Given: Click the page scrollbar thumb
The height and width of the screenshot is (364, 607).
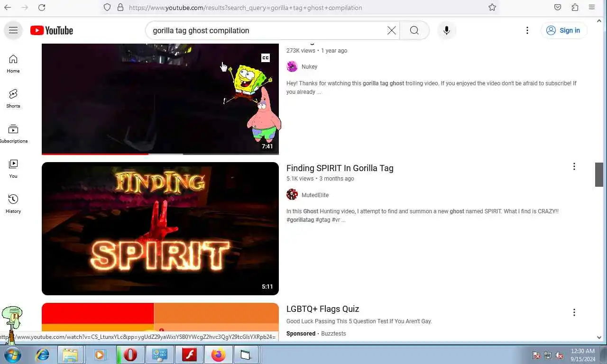Looking at the screenshot, I should [x=599, y=174].
